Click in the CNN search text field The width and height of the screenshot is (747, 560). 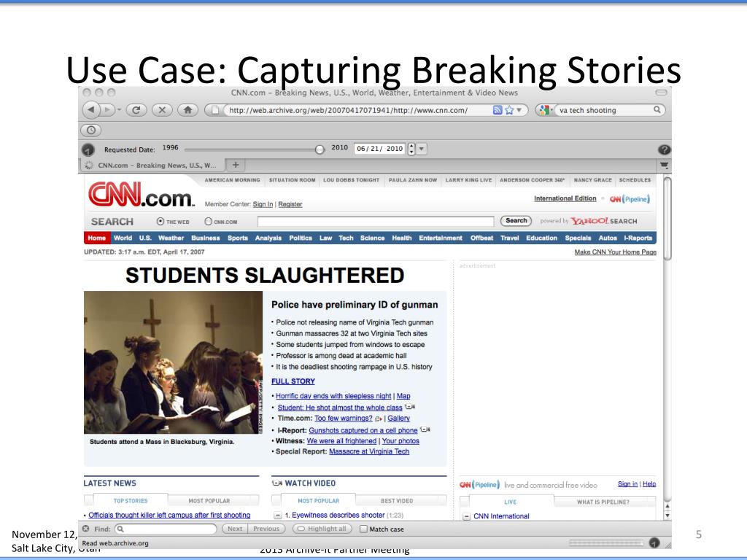coord(376,222)
